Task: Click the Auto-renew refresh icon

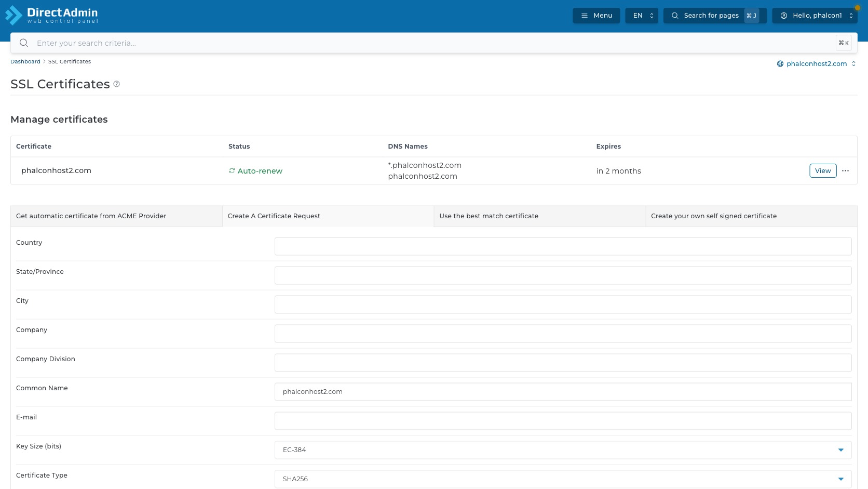Action: click(x=232, y=171)
